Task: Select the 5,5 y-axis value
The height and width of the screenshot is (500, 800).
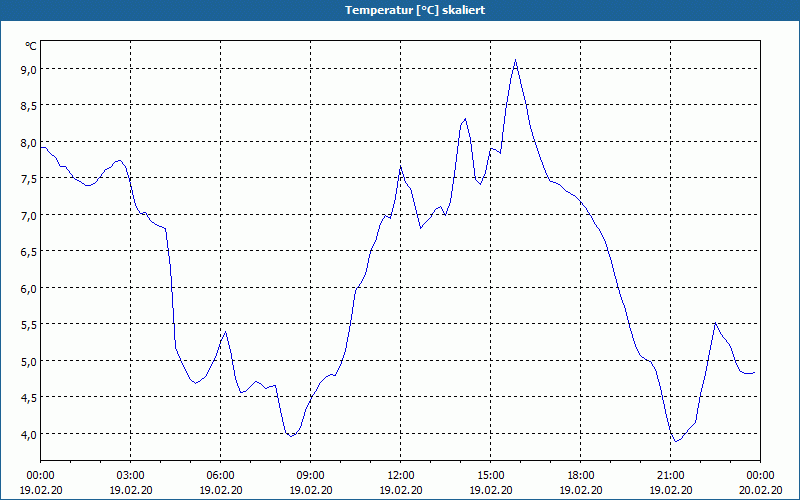Action: pos(30,324)
